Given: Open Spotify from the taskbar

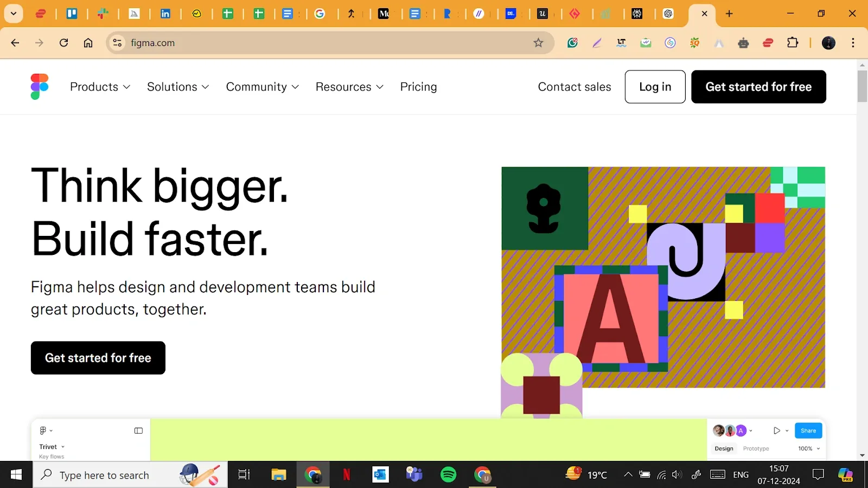Looking at the screenshot, I should pos(448,475).
